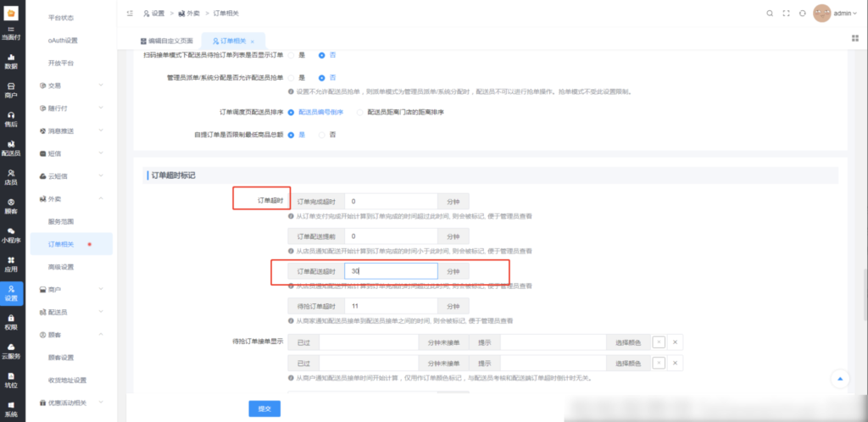Open the 数据 section icon
This screenshot has height=422, width=868.
(11, 61)
